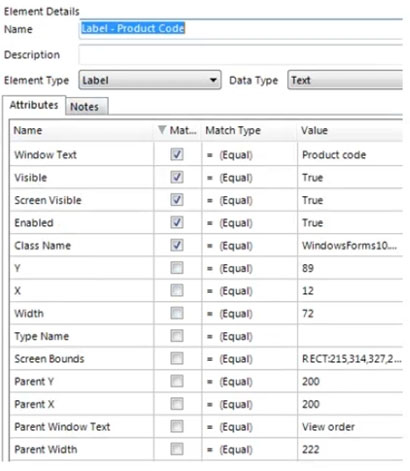The image size is (410, 471).
Task: Switch to the Notes tab
Action: pos(87,107)
